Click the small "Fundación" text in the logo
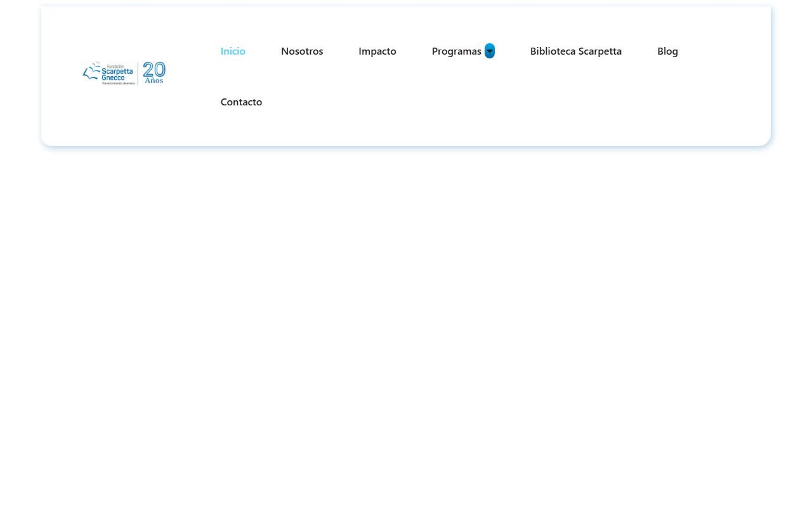812x508 pixels. coord(115,66)
